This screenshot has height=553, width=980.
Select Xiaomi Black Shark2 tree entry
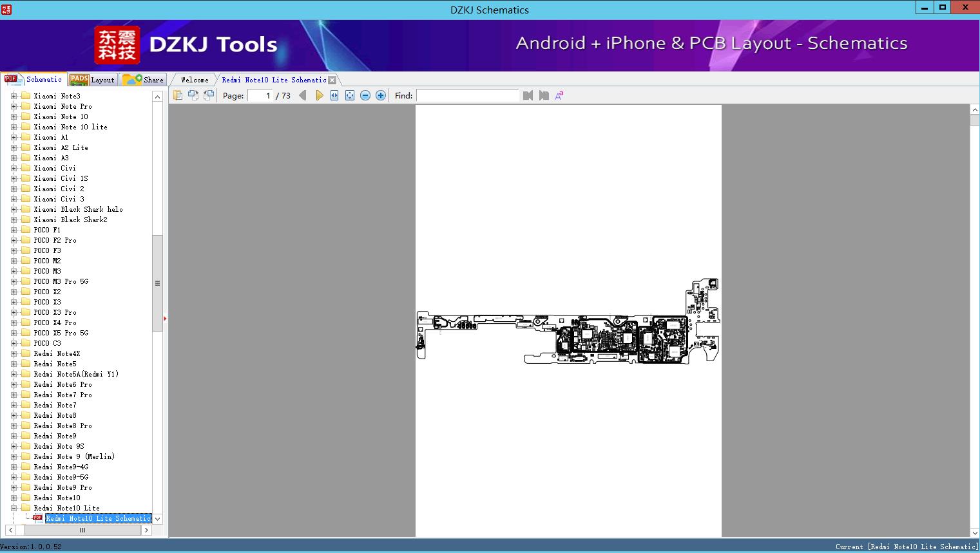click(70, 220)
